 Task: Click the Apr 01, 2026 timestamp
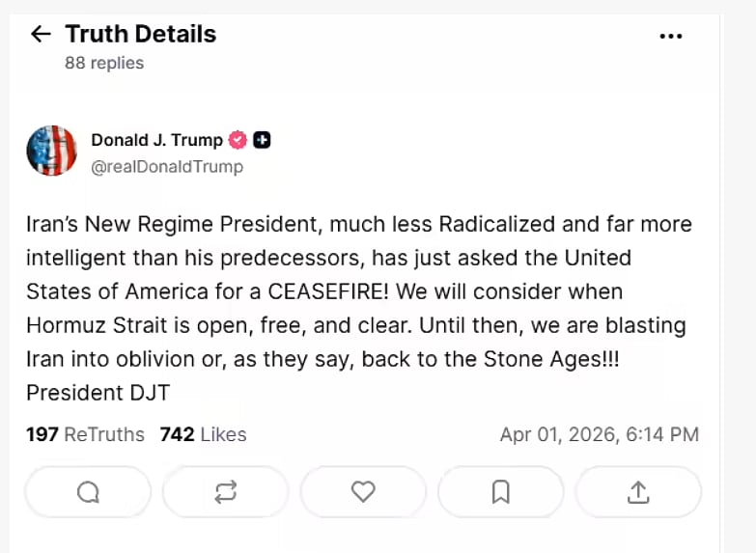point(599,434)
